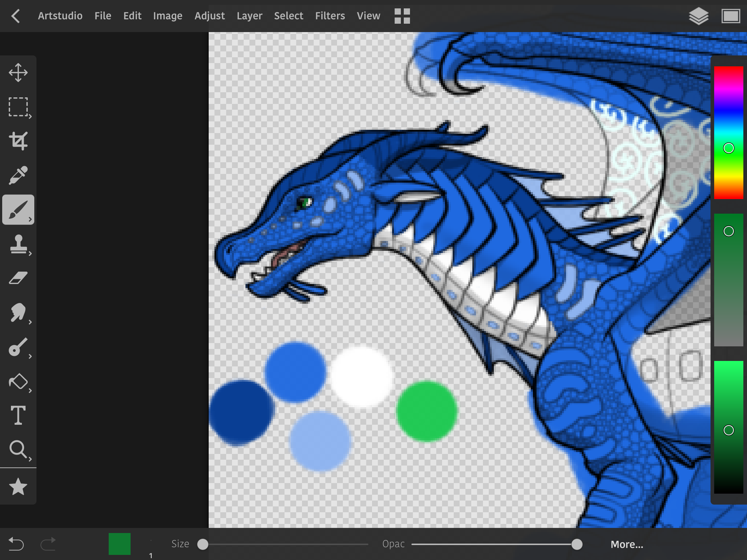747x560 pixels.
Task: Select the Crop tool
Action: pos(18,141)
